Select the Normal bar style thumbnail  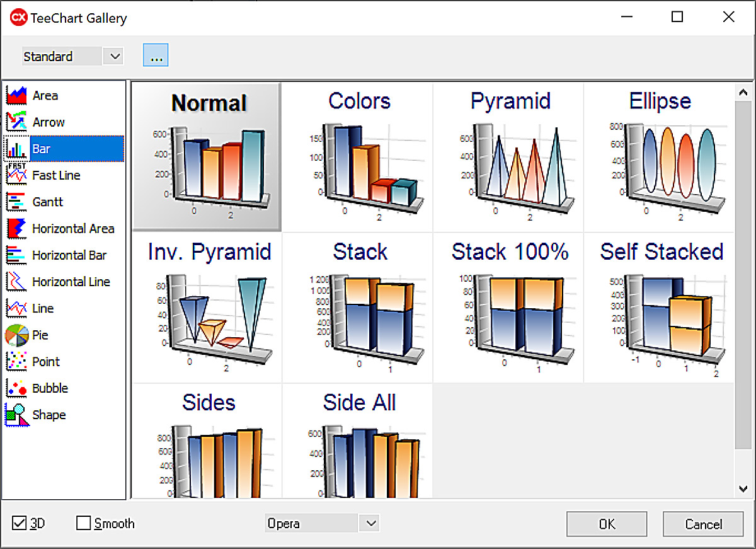[x=207, y=157]
